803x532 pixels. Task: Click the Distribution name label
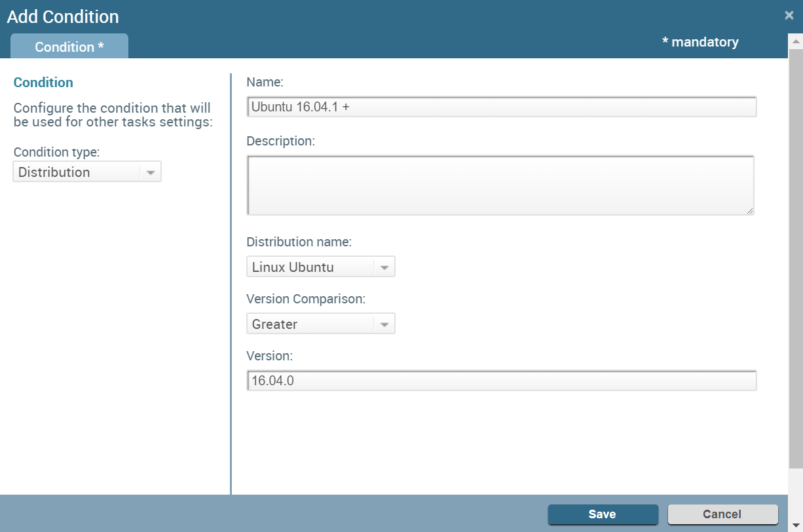pos(299,242)
